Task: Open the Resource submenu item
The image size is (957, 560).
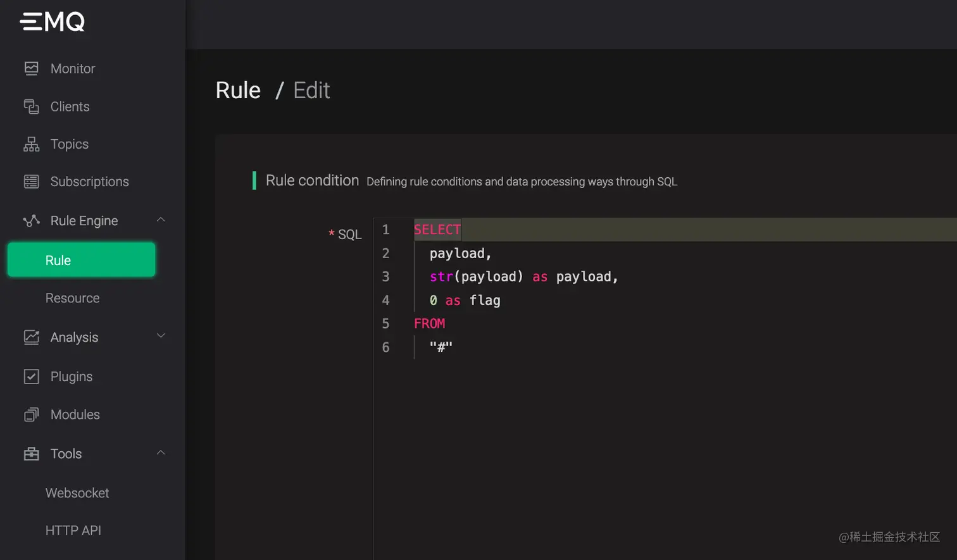Action: point(72,298)
